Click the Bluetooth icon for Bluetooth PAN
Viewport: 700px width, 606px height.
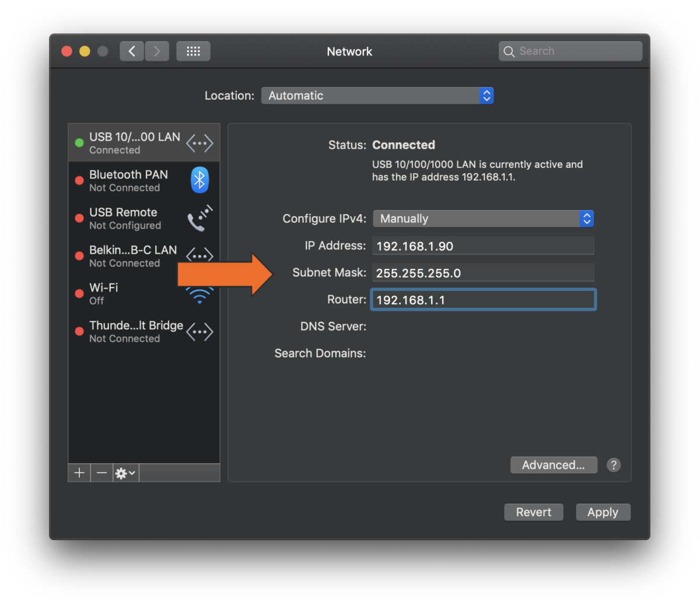tap(199, 180)
